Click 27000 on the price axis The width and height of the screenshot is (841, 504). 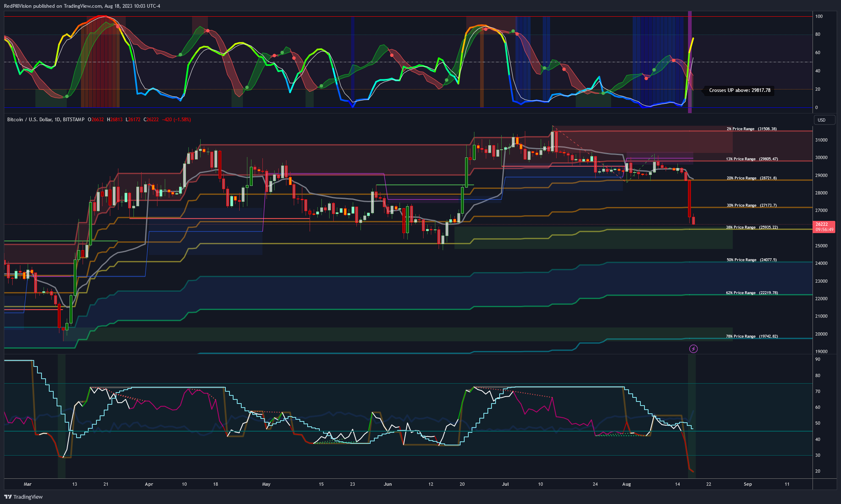(x=821, y=211)
